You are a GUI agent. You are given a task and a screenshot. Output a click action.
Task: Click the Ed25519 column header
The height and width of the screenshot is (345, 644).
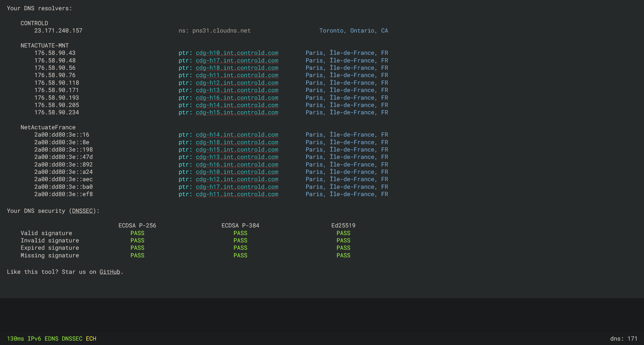(343, 225)
